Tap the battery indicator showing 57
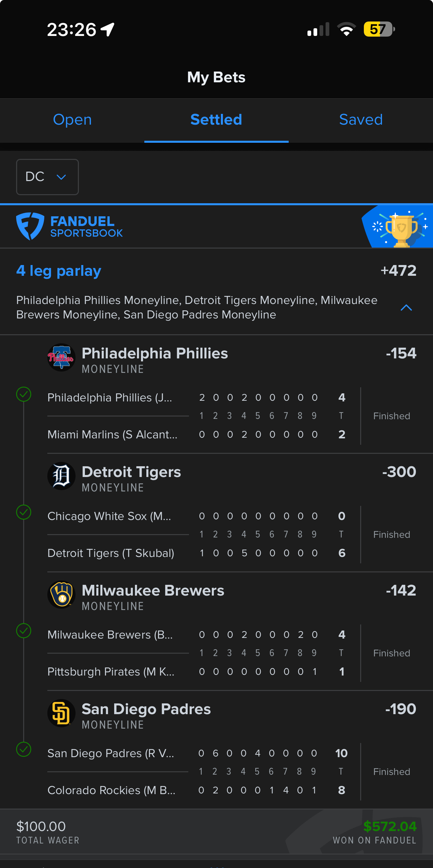433x868 pixels. click(378, 29)
